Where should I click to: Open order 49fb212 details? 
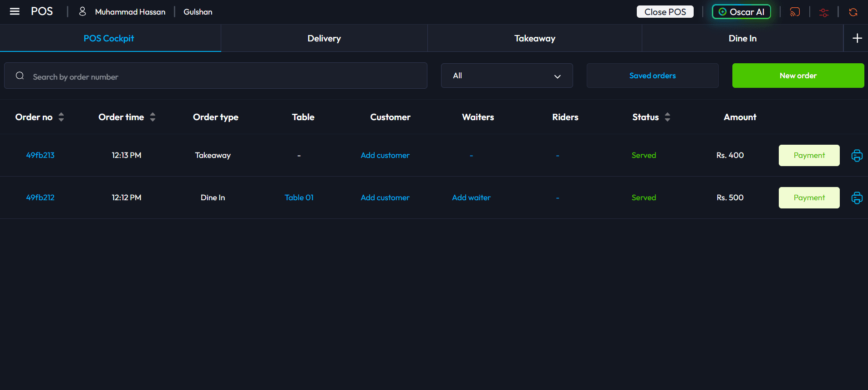40,198
